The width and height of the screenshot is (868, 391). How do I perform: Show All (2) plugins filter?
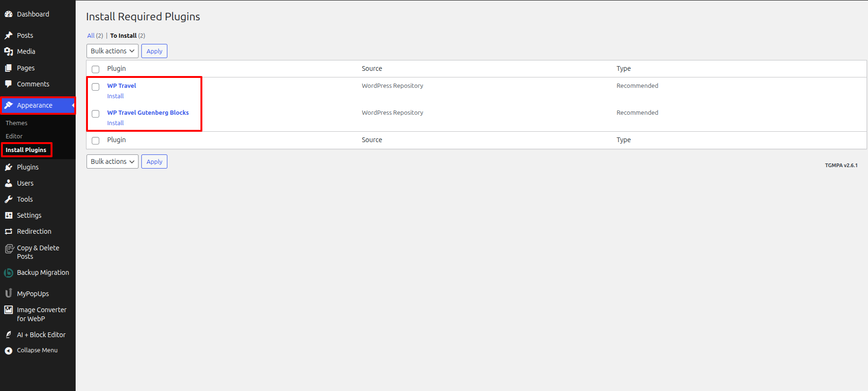(x=95, y=35)
